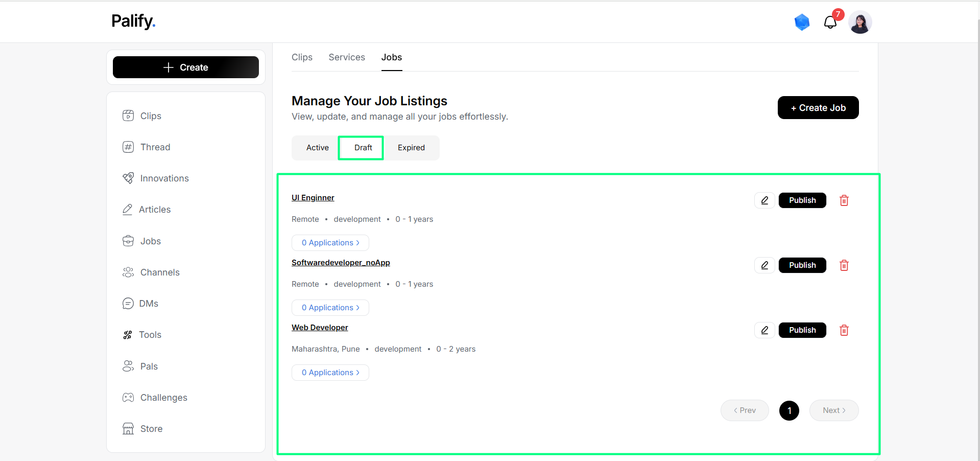View Web Developer 0 Applications
Viewport: 980px width, 461px height.
tap(330, 373)
